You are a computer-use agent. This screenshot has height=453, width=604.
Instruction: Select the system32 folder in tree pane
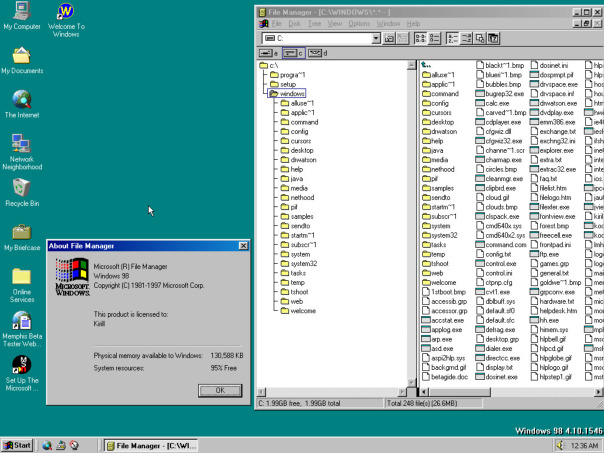pos(302,264)
